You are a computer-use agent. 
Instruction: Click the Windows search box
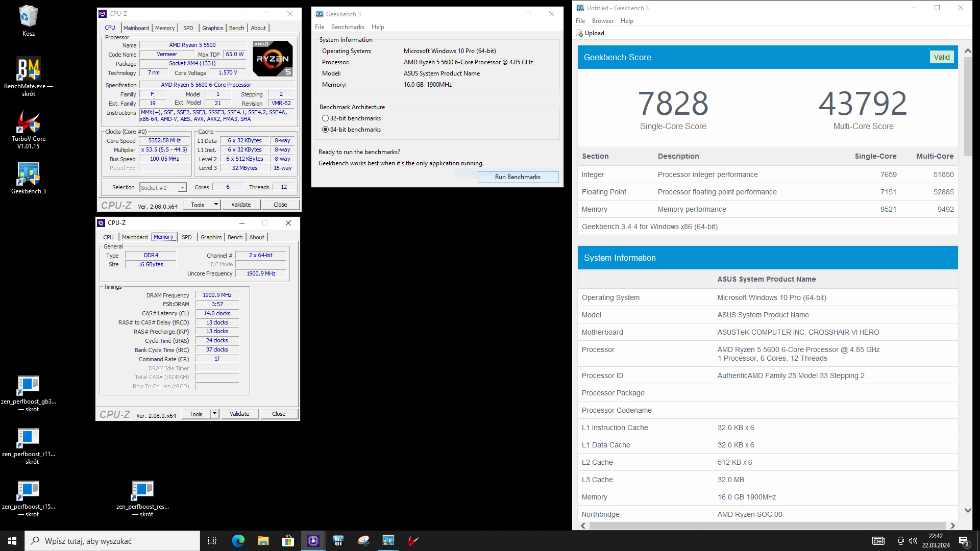[x=112, y=541]
